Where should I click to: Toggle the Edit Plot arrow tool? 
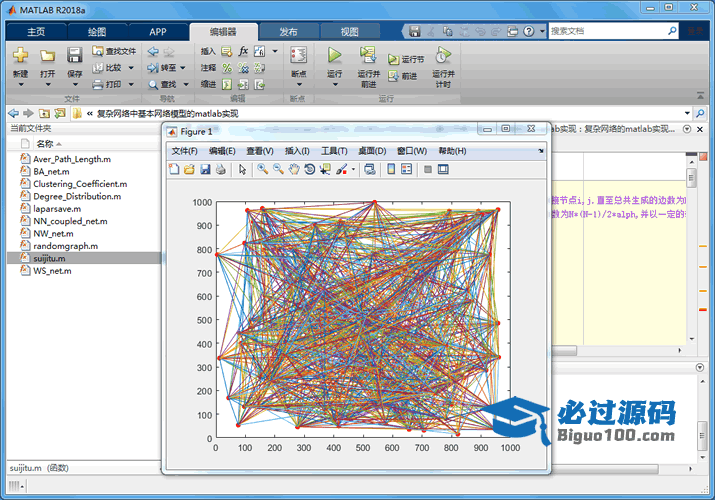pos(242,170)
